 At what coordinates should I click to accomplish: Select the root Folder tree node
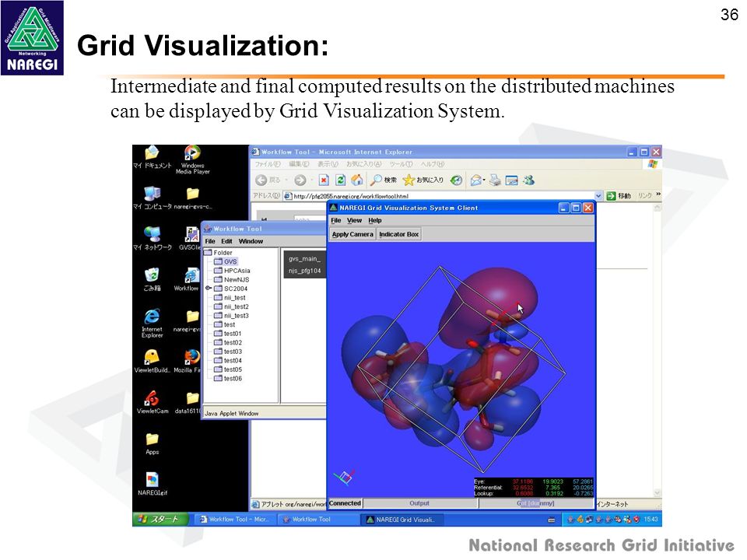click(x=218, y=252)
